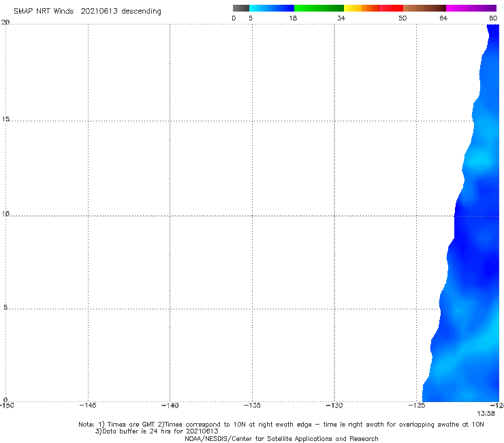This screenshot has width=504, height=443.
Task: Click the swath time label '13:58'
Action: point(486,414)
